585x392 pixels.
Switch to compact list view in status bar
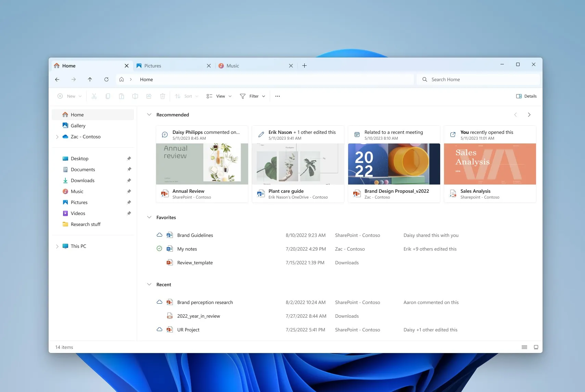tap(524, 347)
